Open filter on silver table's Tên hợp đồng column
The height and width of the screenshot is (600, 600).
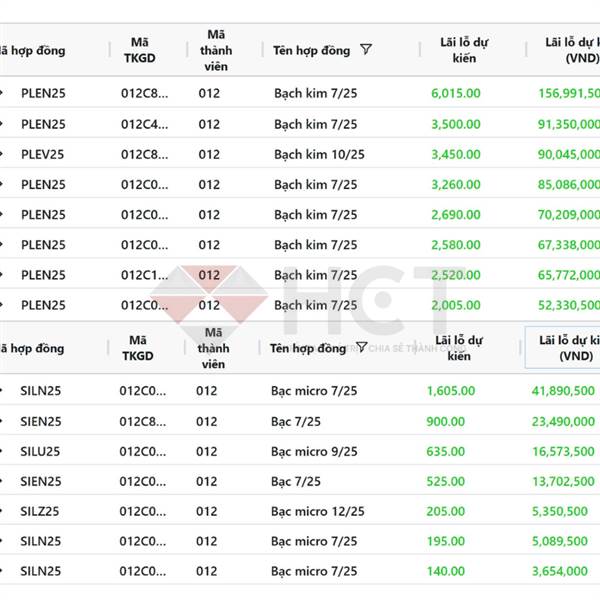coord(362,347)
